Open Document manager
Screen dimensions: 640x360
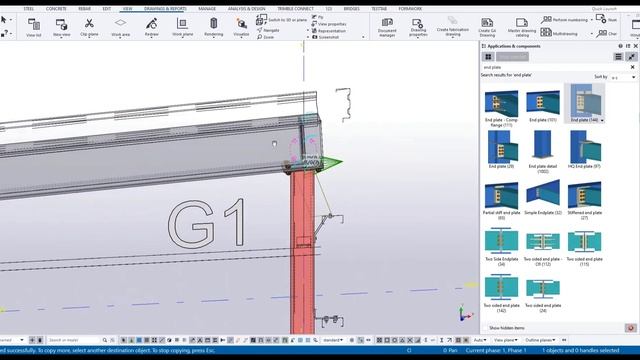[387, 27]
